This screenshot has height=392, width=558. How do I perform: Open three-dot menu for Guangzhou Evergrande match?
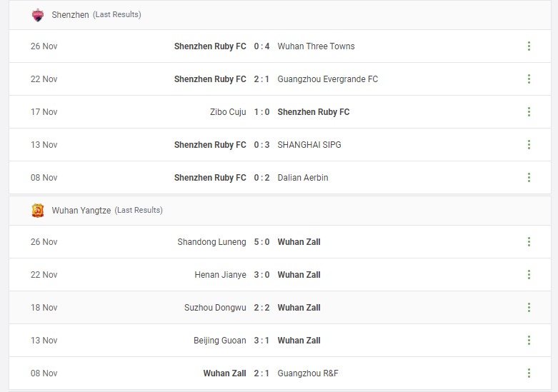coord(529,79)
